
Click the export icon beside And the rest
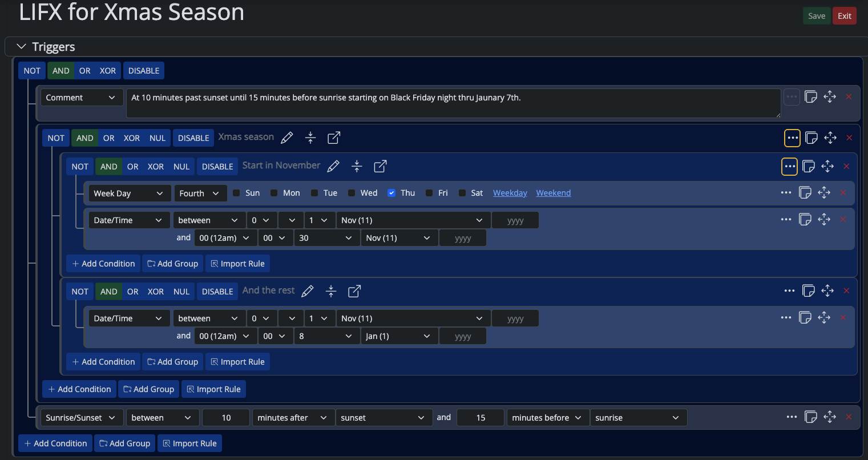click(x=354, y=291)
